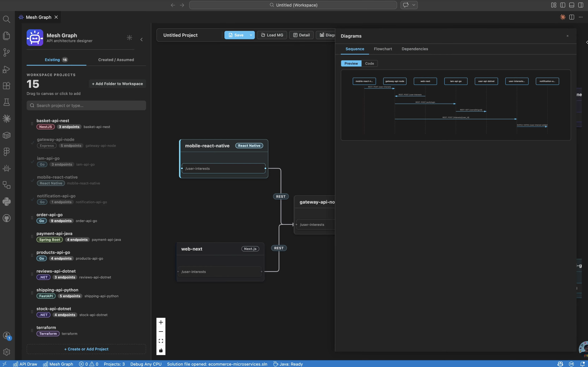Open the Search view in the activity bar
Viewport: 588px width, 367px height.
click(6, 19)
